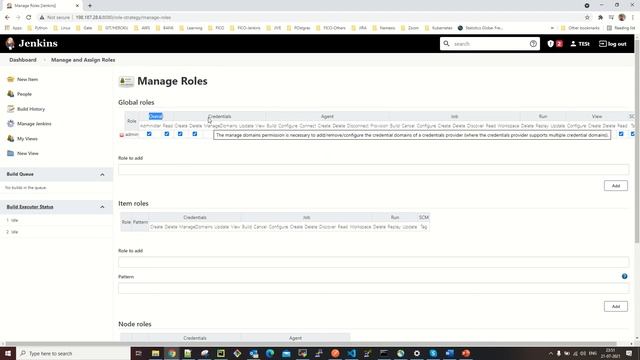Focus Item roles Role to add field
640x360 pixels.
click(373, 262)
